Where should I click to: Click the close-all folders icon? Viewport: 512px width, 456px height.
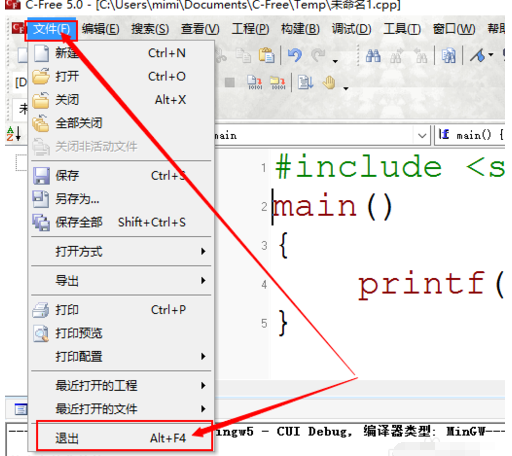[x=41, y=123]
